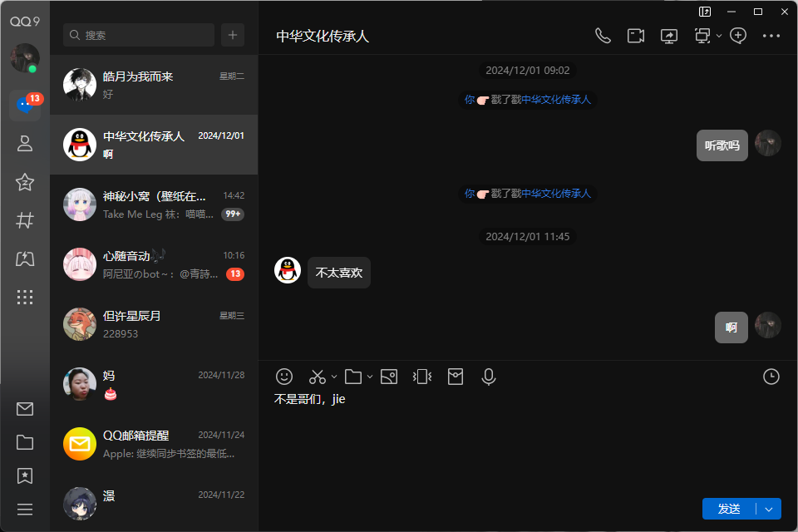Open chat history clock icon
798x532 pixels.
(771, 377)
